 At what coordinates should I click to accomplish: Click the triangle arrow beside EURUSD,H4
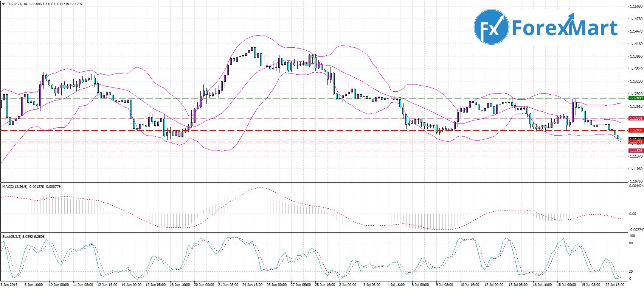tap(3, 4)
